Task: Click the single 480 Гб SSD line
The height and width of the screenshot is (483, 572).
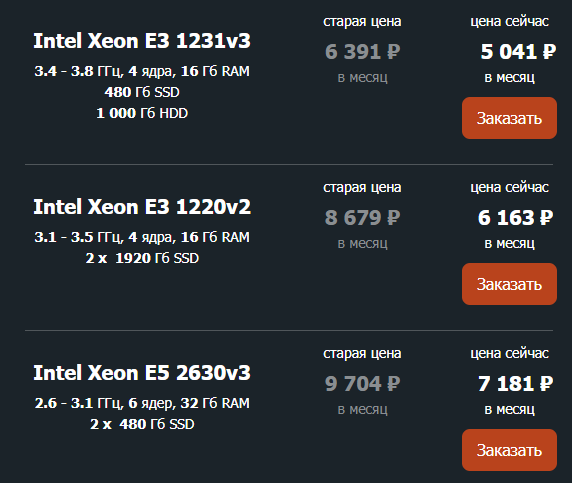Action: click(x=142, y=92)
